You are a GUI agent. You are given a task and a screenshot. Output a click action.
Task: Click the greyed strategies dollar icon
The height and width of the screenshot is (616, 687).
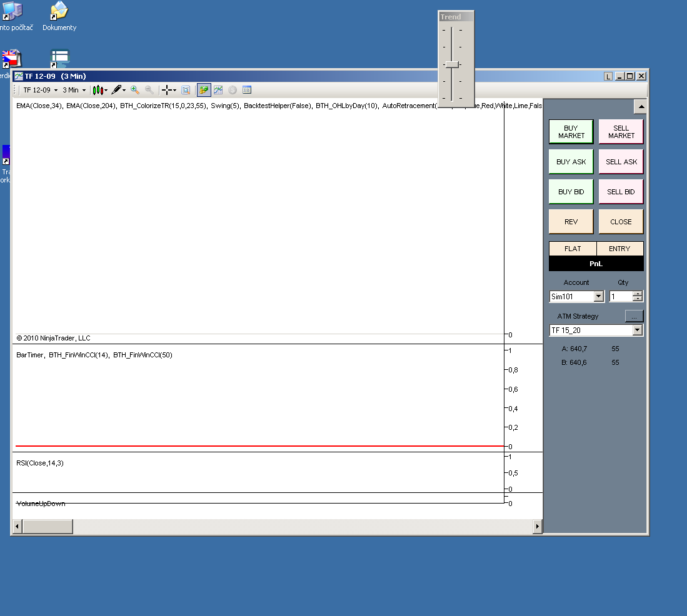(x=233, y=90)
